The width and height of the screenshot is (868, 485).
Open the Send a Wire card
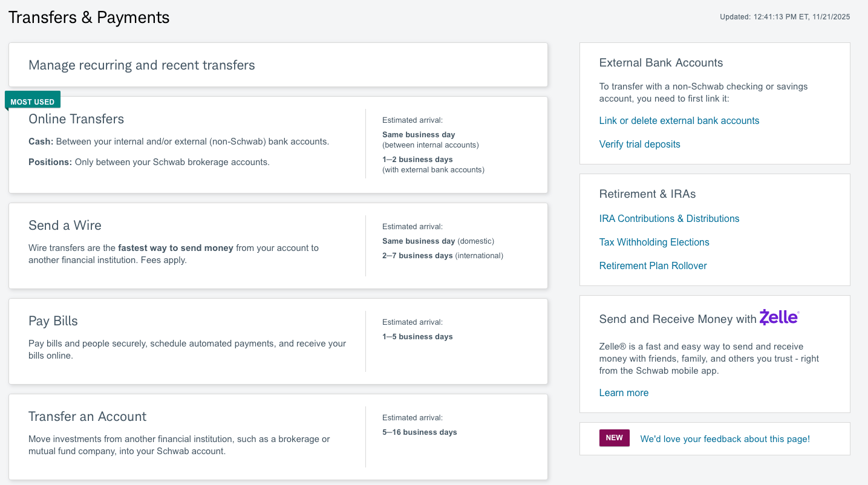(65, 226)
